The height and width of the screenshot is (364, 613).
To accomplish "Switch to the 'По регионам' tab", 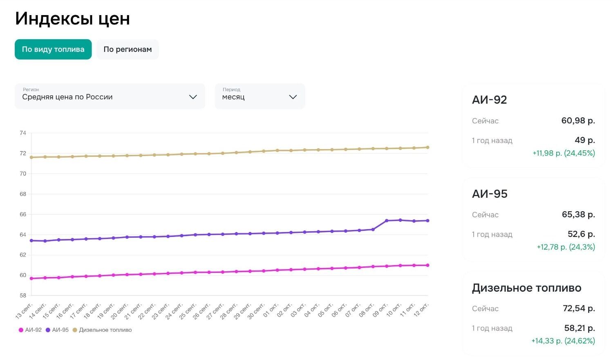I will click(128, 49).
